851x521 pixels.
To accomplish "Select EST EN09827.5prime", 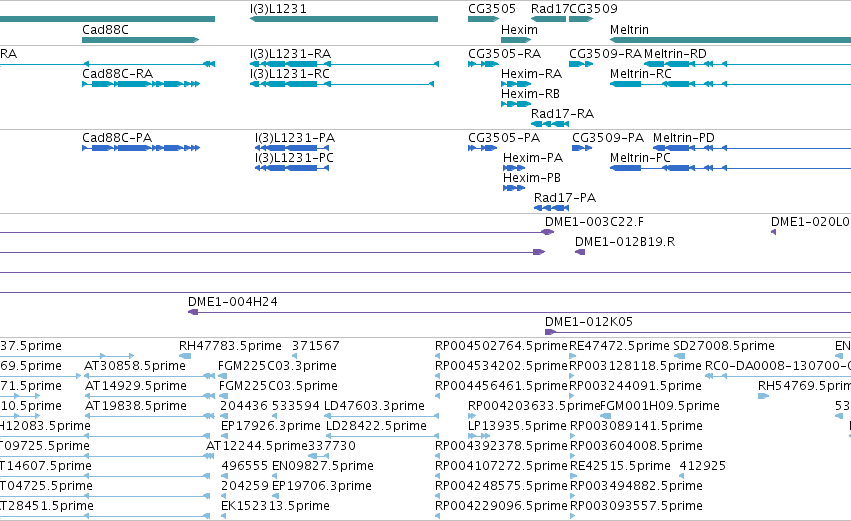I will 275,476.
